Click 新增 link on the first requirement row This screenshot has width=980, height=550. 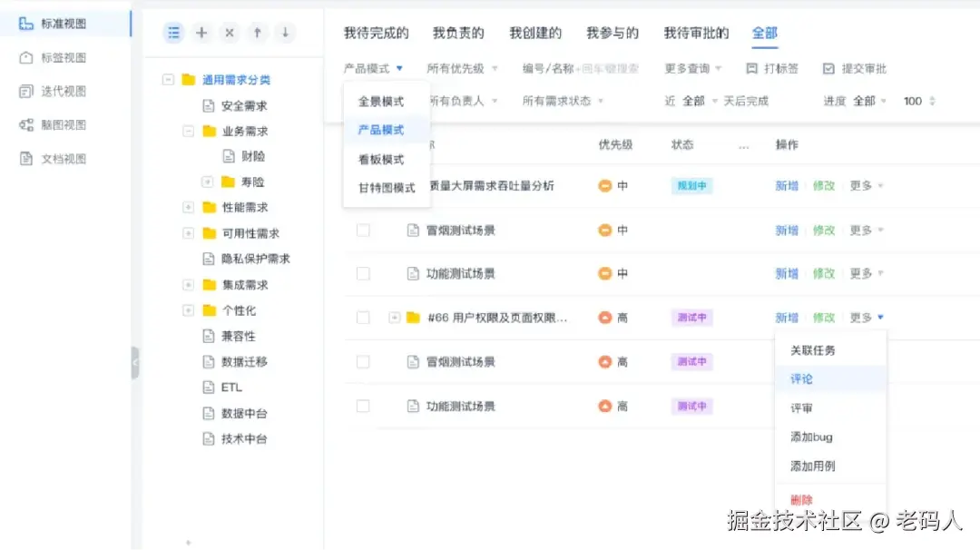coord(786,185)
